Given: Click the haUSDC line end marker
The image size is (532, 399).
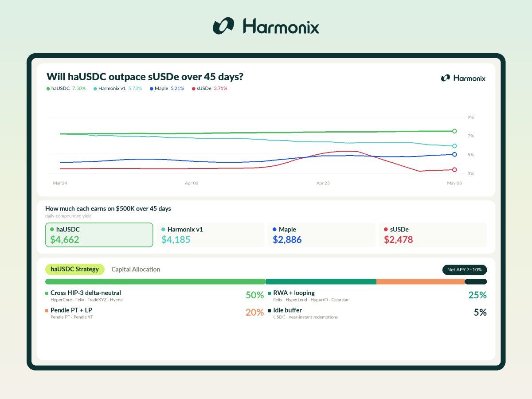Looking at the screenshot, I should pyautogui.click(x=454, y=131).
